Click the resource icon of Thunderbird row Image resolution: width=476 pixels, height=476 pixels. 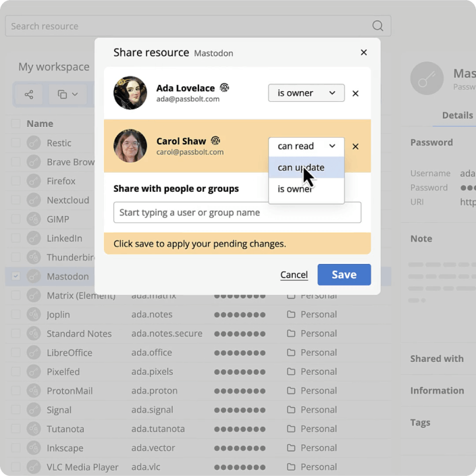34,257
